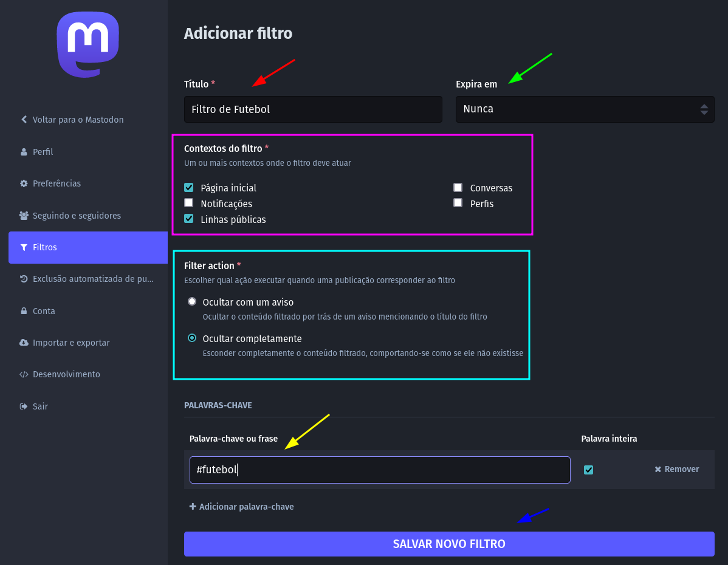Click the Ocultar completamente label

[x=252, y=339]
